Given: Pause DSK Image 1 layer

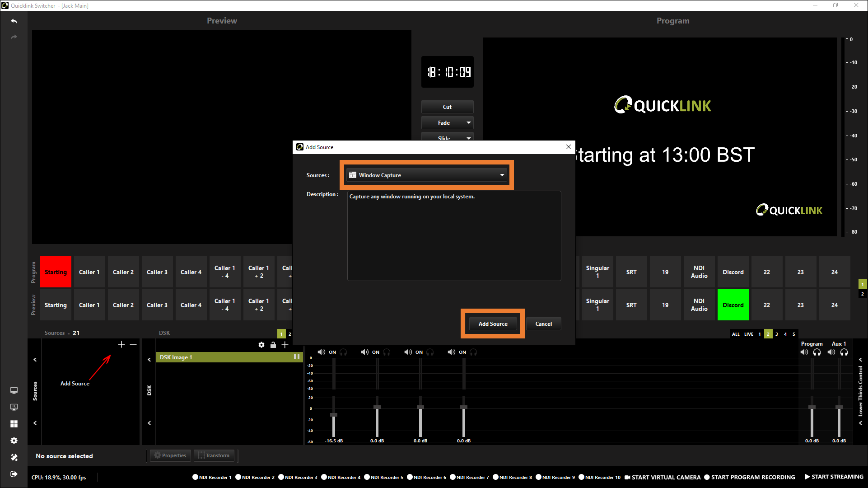Looking at the screenshot, I should click(297, 357).
